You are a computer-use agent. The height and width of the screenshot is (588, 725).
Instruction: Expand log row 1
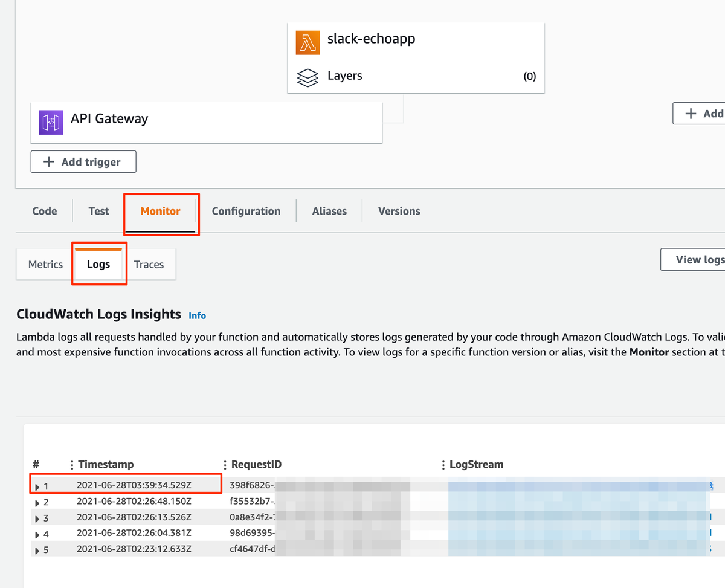point(38,486)
